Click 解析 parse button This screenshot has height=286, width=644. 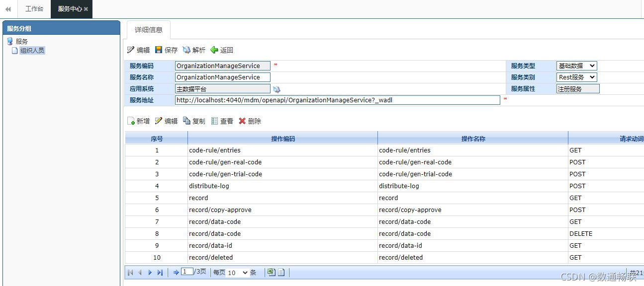coord(194,50)
